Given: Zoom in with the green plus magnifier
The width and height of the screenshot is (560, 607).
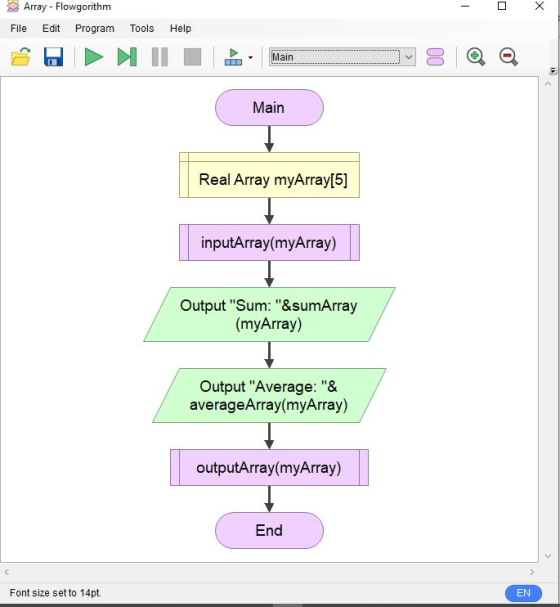Looking at the screenshot, I should (x=476, y=57).
